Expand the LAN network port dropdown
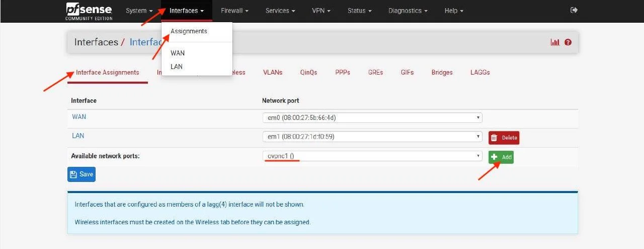Viewport: 644px width, 249px height. click(372, 137)
